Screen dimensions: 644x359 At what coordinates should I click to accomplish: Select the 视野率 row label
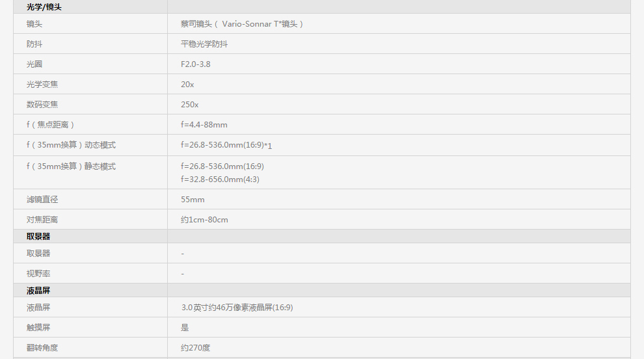(38, 274)
